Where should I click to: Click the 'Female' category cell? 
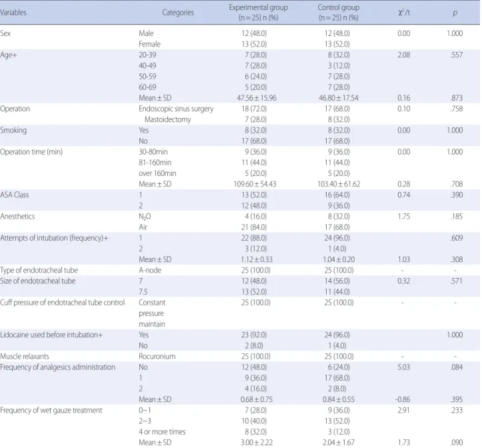pos(150,44)
